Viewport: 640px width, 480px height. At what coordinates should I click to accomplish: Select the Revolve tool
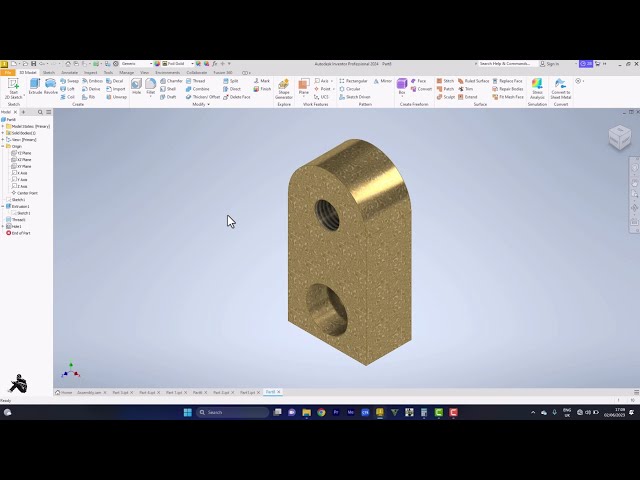point(51,86)
